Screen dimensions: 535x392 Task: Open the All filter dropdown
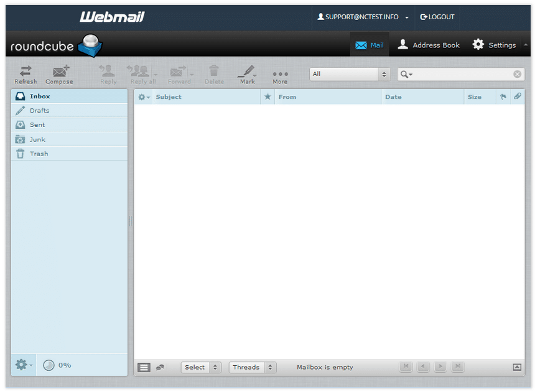(350, 74)
